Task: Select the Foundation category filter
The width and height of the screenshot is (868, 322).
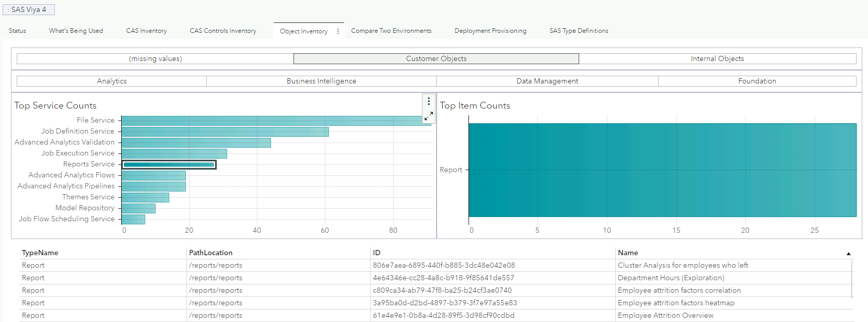Action: pos(757,81)
